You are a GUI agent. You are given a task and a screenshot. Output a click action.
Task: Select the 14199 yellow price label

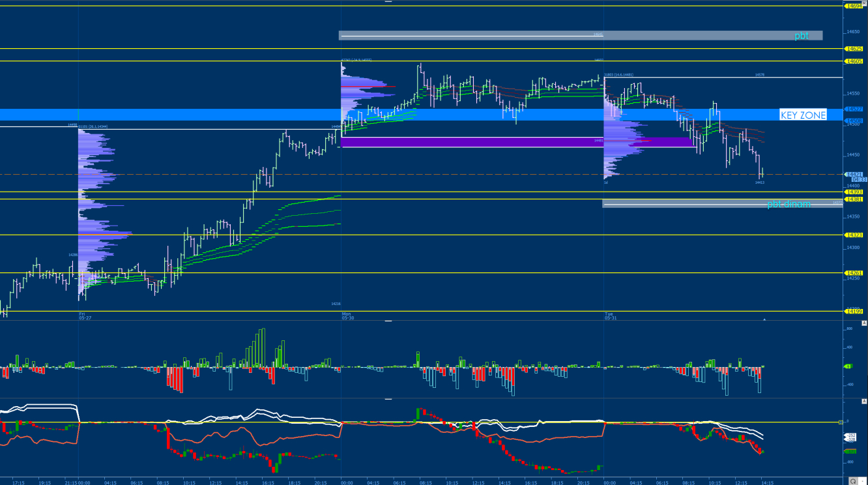[x=854, y=311]
